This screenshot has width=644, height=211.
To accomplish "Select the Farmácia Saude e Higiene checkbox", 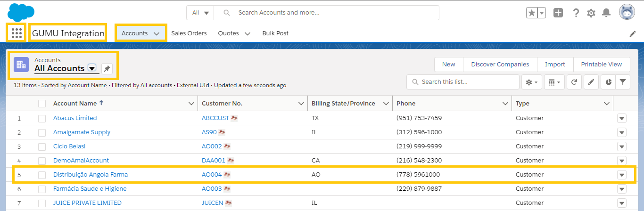I will 42,189.
